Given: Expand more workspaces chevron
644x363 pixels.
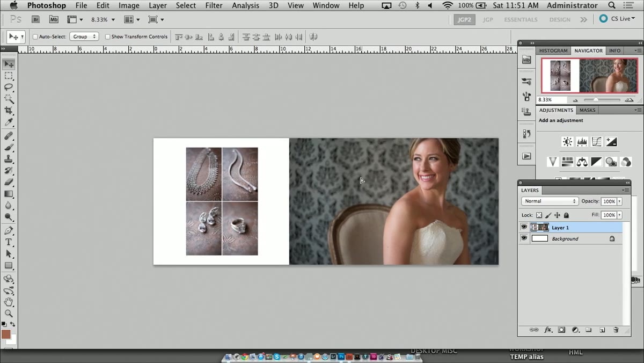Looking at the screenshot, I should (x=583, y=20).
